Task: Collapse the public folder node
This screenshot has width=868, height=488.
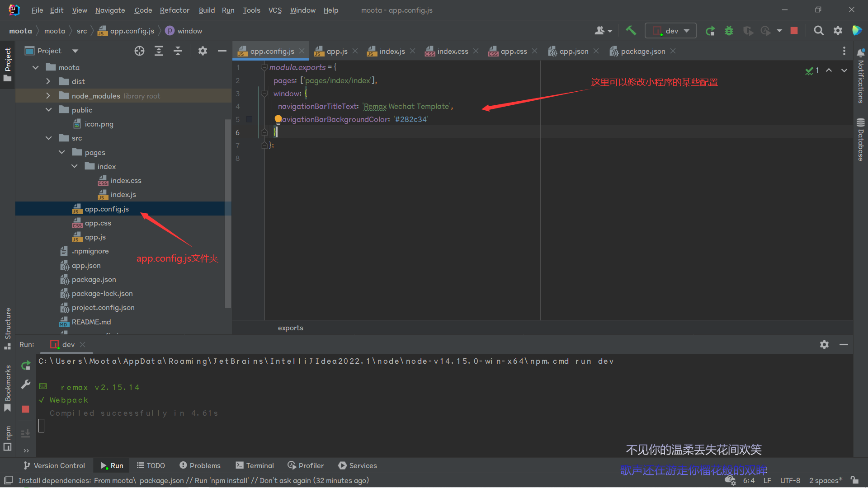Action: click(x=48, y=110)
